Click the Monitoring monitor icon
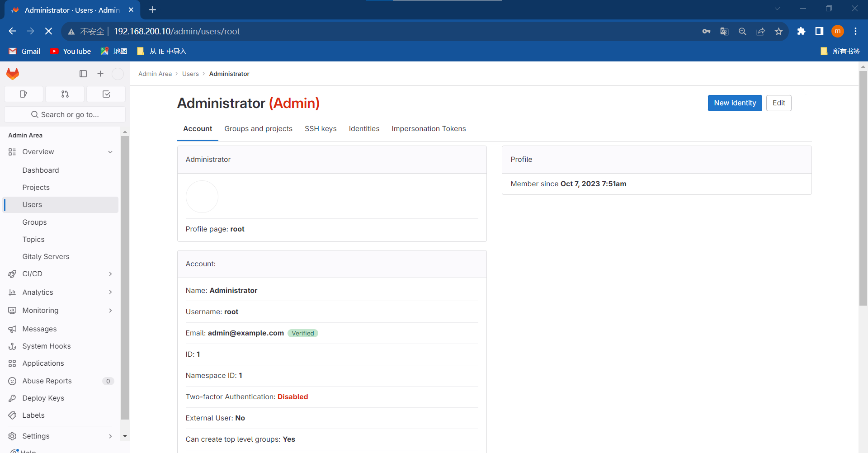The width and height of the screenshot is (868, 453). [12, 311]
